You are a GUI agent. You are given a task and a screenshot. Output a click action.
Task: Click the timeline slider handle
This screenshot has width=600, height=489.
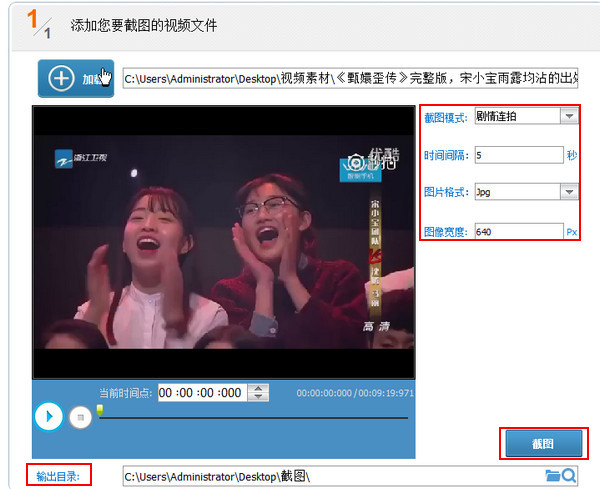click(x=100, y=410)
